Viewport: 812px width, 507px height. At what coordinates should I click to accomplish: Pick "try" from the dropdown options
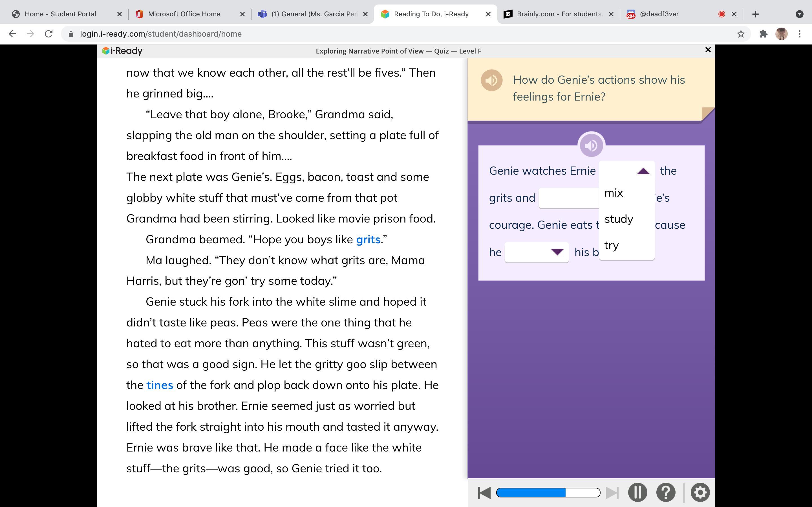pyautogui.click(x=611, y=245)
